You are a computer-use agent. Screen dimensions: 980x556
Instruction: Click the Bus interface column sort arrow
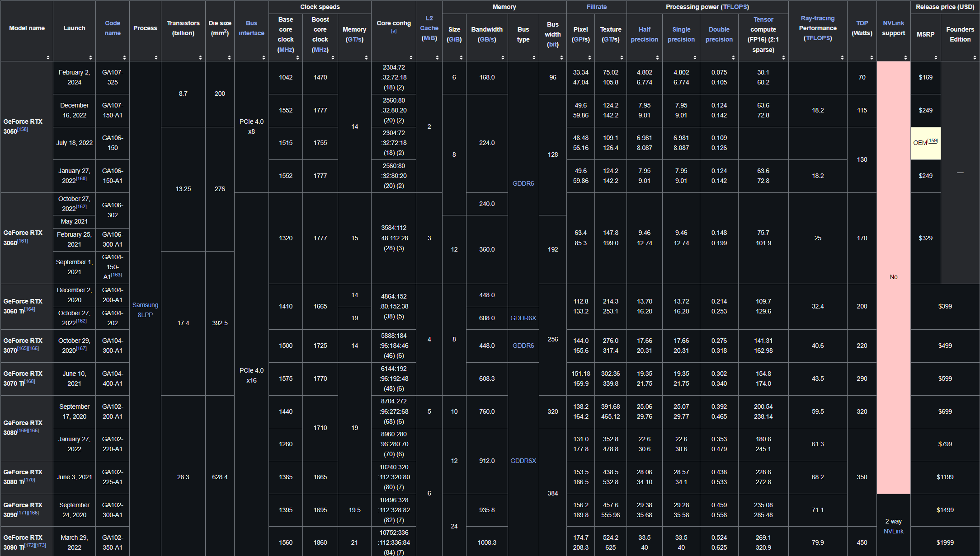click(264, 58)
